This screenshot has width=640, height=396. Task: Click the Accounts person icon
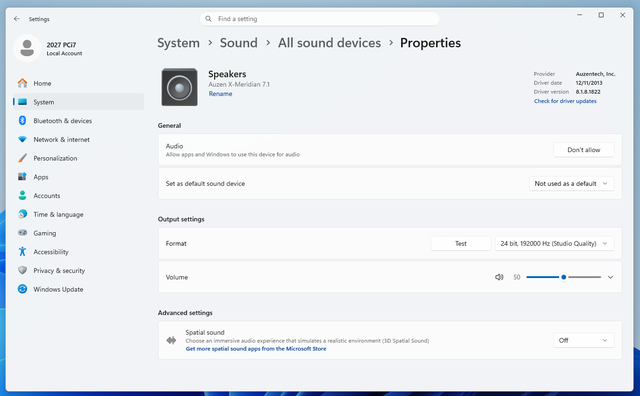click(22, 196)
